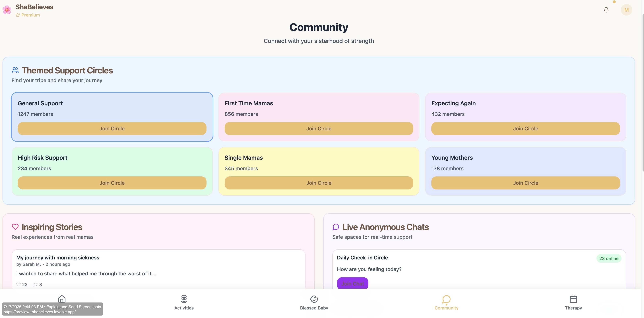644x318 pixels.
Task: Select the Young Mothers card title
Action: click(452, 158)
